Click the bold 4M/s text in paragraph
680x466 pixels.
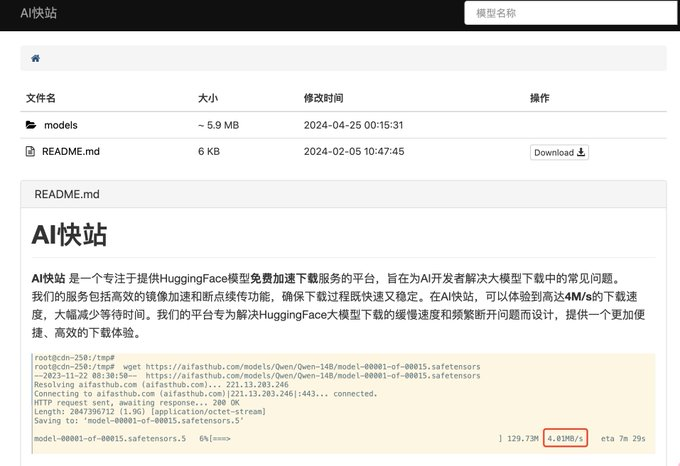tap(578, 297)
